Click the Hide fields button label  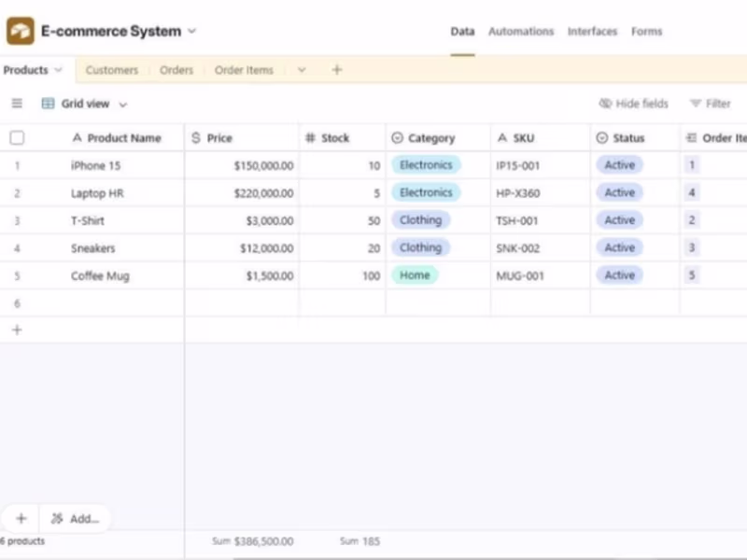(x=641, y=104)
